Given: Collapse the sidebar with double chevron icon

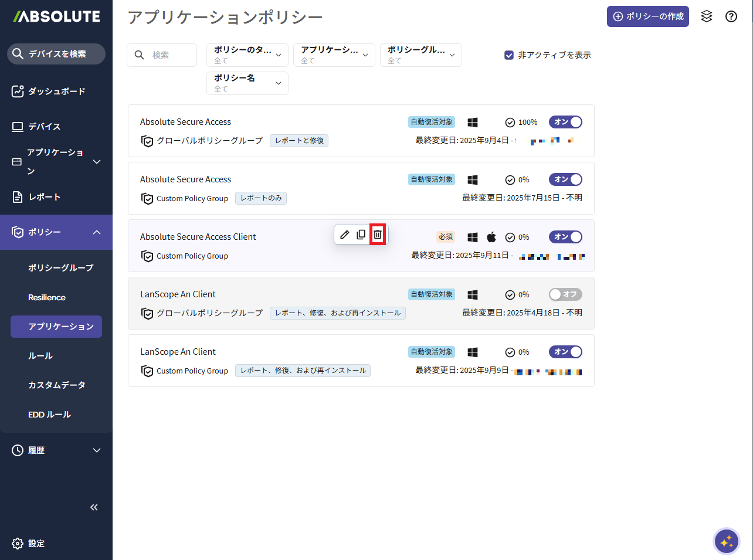Looking at the screenshot, I should tap(94, 507).
